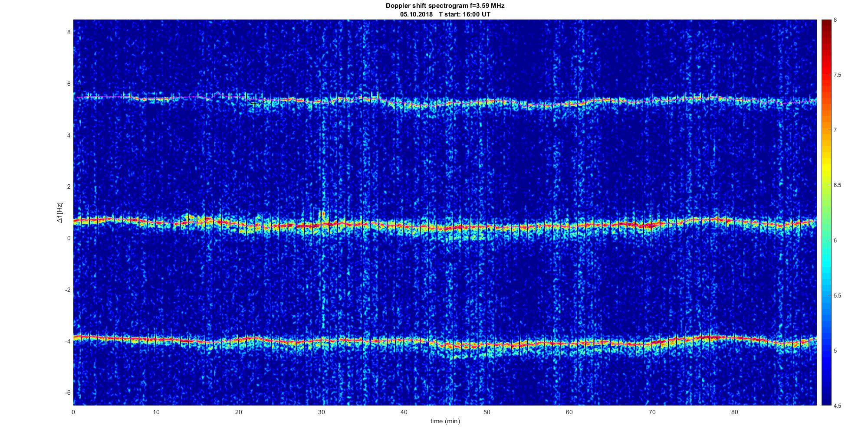Click the lower Doppler trace near -4 Hz at 75 minutes
868x435 pixels.
pyautogui.click(x=693, y=338)
